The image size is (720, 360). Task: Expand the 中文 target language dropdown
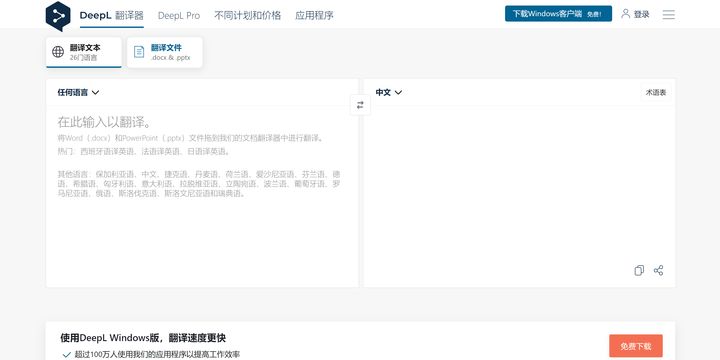coord(388,92)
